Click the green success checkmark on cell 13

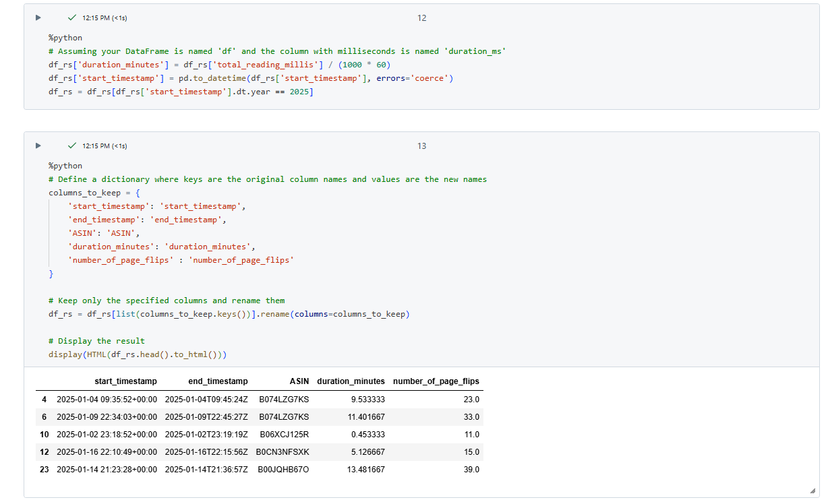pyautogui.click(x=72, y=146)
